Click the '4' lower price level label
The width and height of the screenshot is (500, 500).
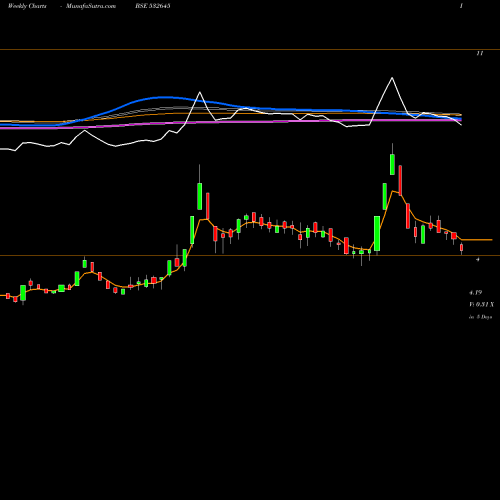pyautogui.click(x=478, y=259)
